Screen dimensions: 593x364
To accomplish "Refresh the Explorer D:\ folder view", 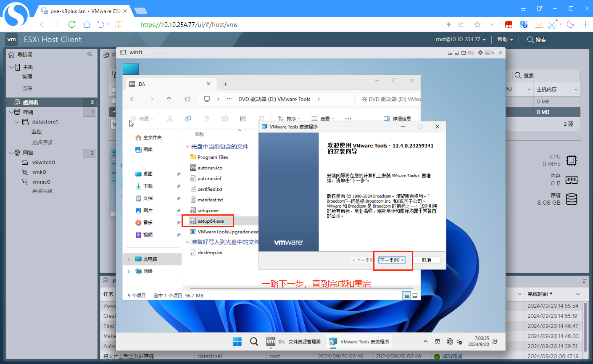I will [187, 99].
